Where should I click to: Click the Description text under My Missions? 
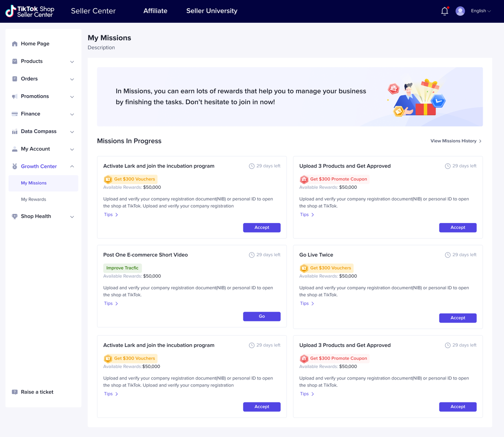[x=101, y=48]
